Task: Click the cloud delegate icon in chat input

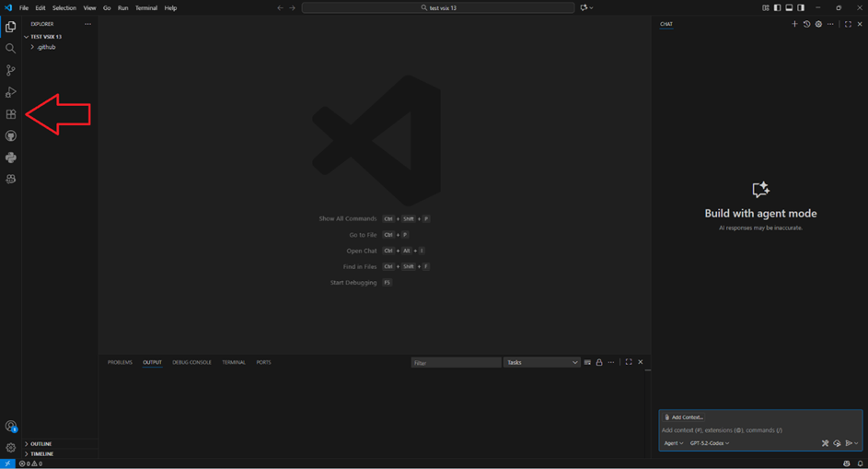Action: [x=837, y=443]
